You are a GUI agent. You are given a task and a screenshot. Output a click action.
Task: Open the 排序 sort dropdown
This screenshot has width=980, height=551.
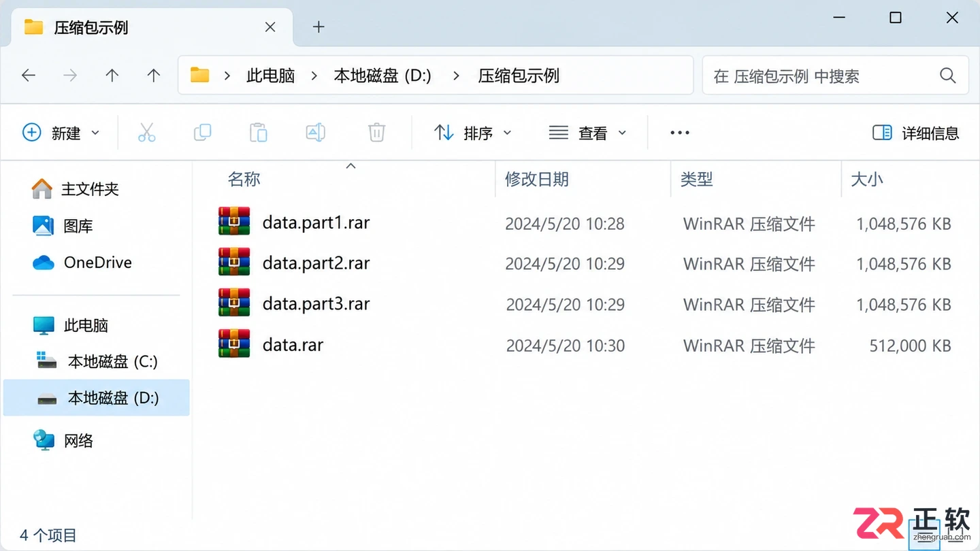coord(473,133)
